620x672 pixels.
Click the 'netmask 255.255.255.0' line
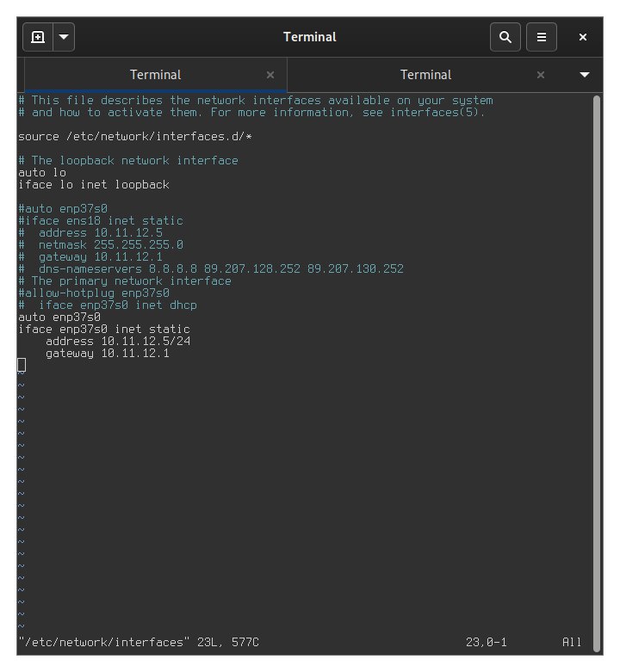click(101, 244)
